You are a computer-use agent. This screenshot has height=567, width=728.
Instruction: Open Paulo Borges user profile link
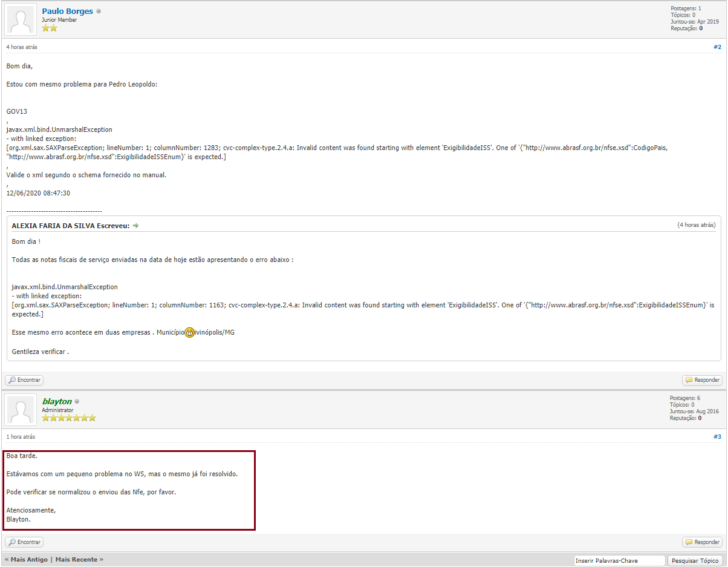(x=68, y=11)
